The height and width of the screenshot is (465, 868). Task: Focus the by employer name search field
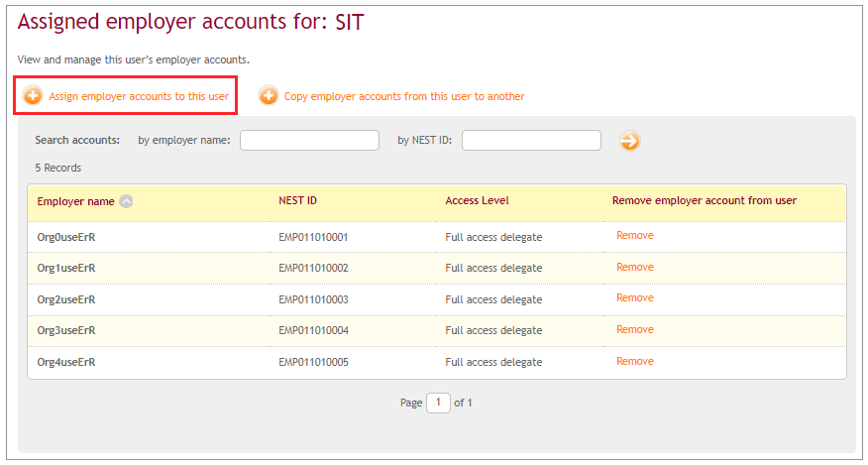[309, 140]
